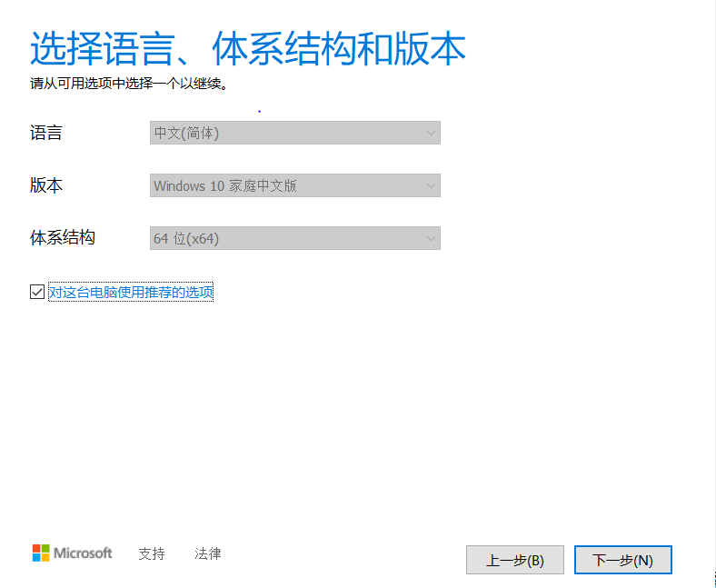The height and width of the screenshot is (588, 716).
Task: Click the 语言 field label
Action: click(x=46, y=133)
